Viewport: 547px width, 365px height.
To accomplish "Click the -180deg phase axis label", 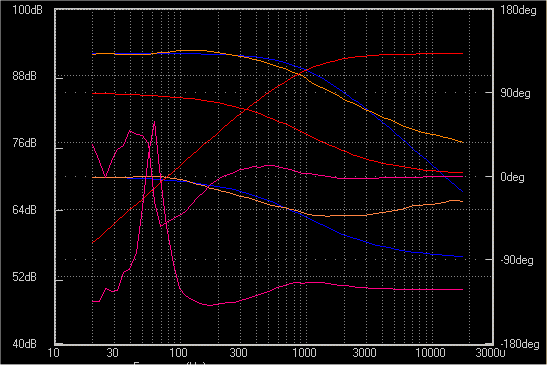I will point(519,344).
